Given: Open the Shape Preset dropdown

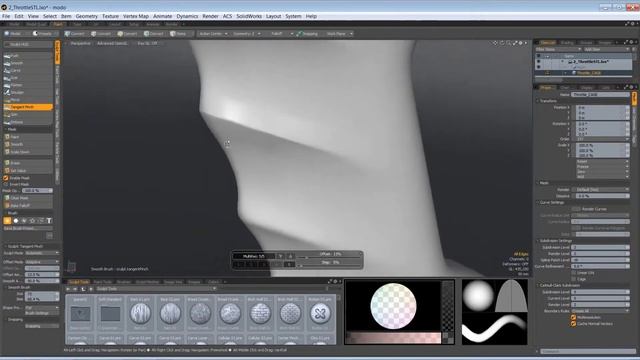Looking at the screenshot, I should coord(42,308).
